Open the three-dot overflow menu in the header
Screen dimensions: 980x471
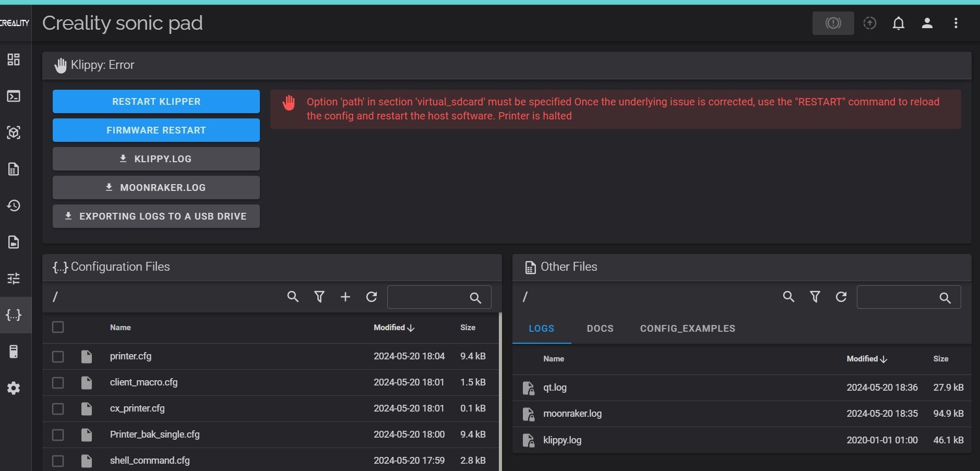[956, 23]
